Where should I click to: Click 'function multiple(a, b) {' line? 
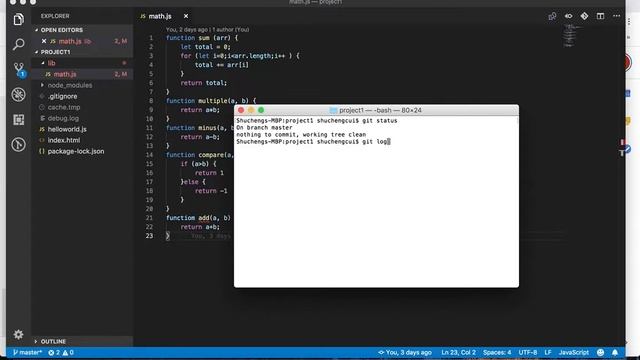(x=211, y=101)
